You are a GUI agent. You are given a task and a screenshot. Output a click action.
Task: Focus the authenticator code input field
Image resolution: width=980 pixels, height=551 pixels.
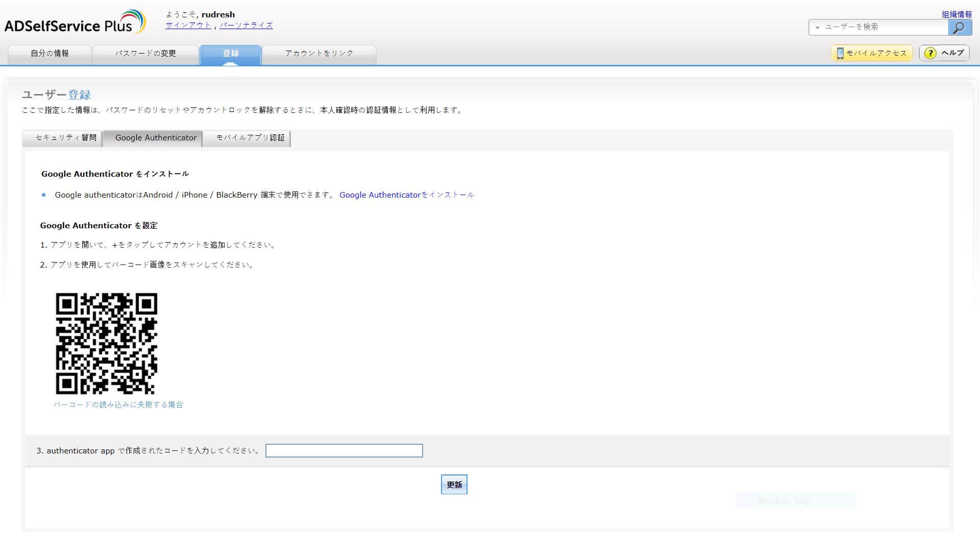344,451
